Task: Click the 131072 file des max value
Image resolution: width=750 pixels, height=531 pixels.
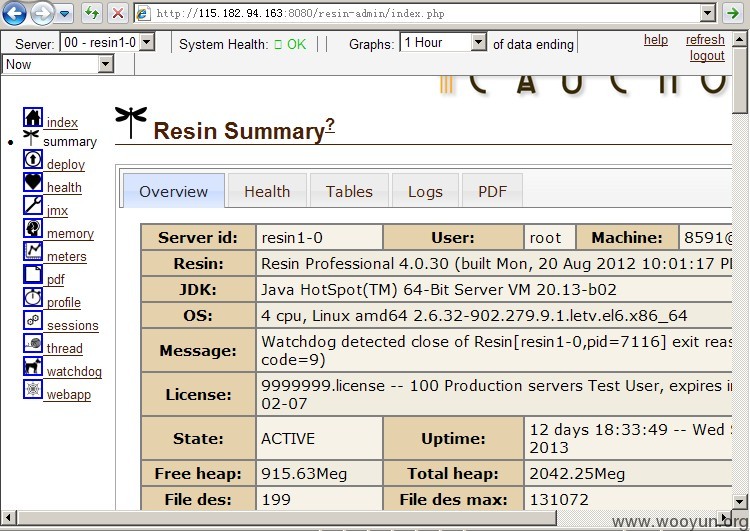Action: pos(559,499)
